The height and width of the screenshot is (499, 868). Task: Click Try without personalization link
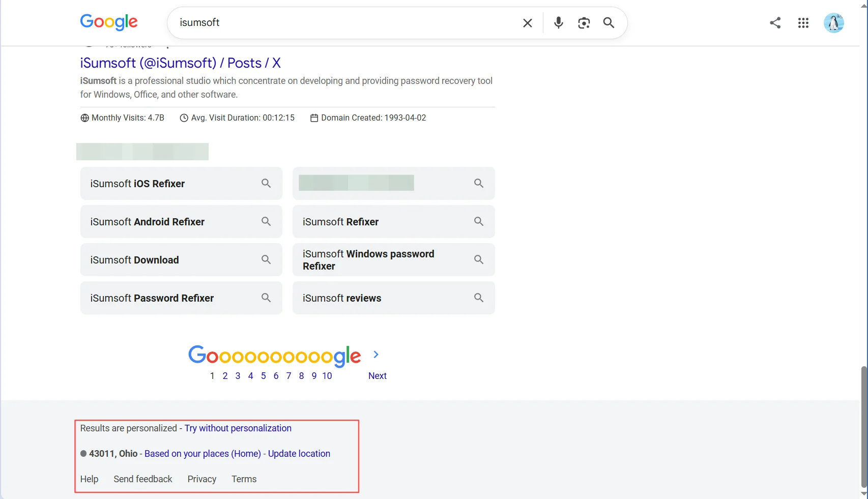(238, 428)
